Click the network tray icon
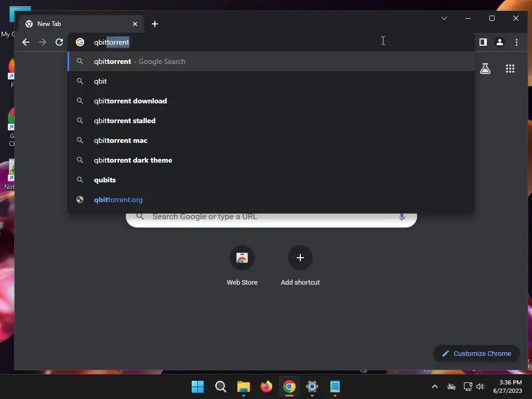Screen dimensions: 532x399 (x=468, y=387)
